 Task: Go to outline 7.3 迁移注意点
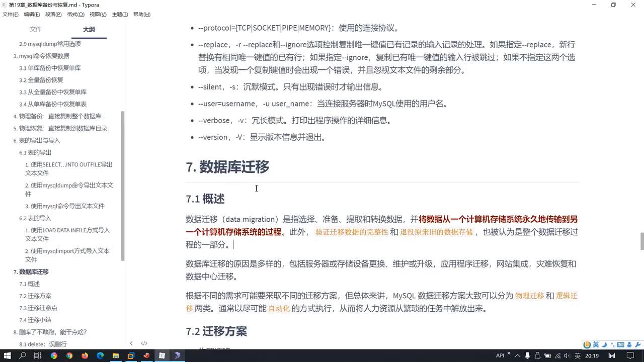[38, 308]
